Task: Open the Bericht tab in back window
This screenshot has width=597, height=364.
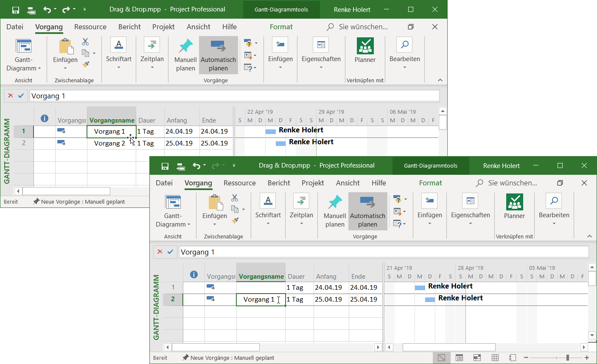Action: pos(129,27)
